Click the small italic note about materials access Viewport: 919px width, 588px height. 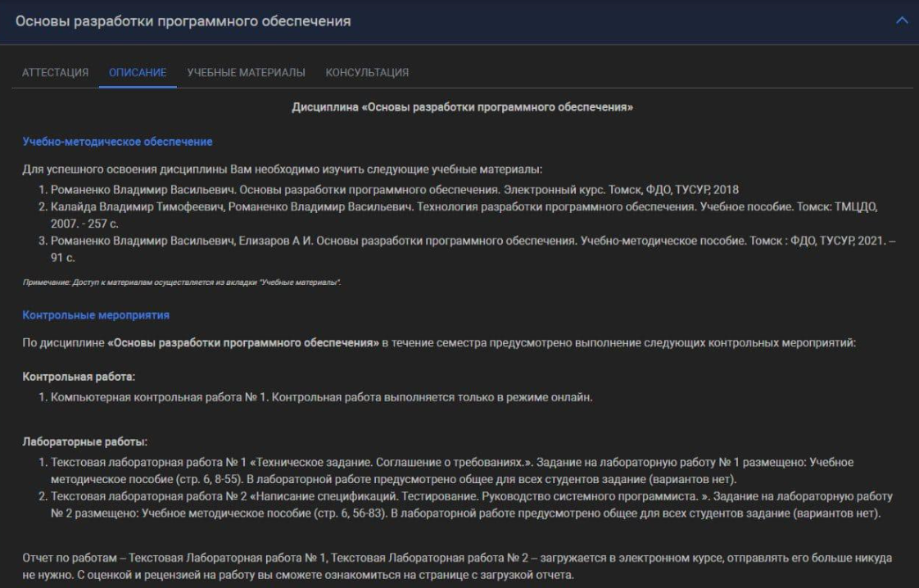pyautogui.click(x=181, y=282)
